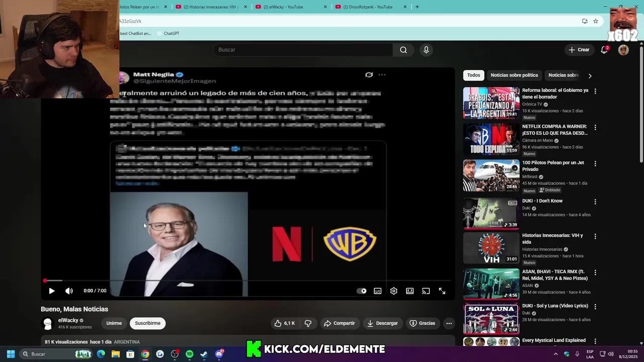Viewport: 644px width, 362px height.
Task: Bookmark this page with the star
Action: point(596,21)
